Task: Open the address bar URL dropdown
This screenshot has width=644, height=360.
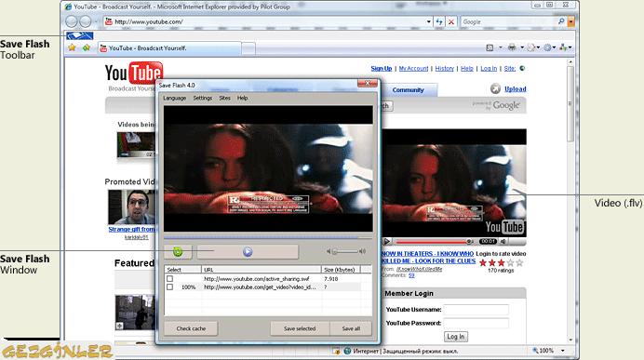Action: (429, 21)
